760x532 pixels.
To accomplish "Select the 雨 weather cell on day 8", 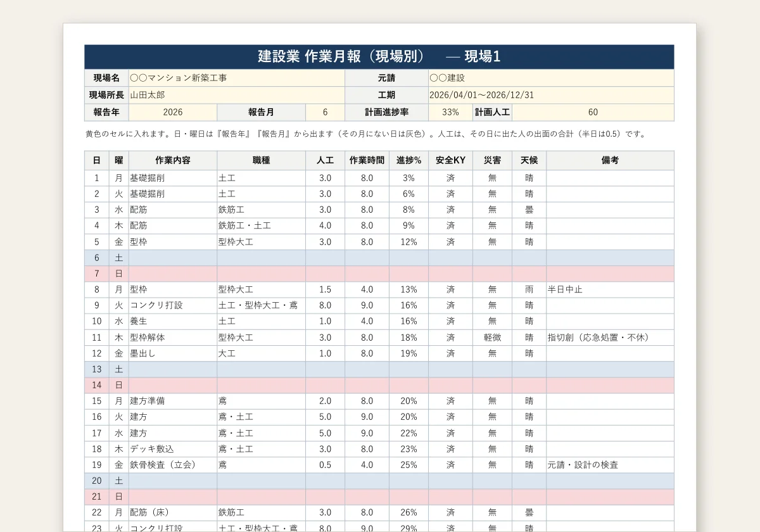I will point(529,289).
